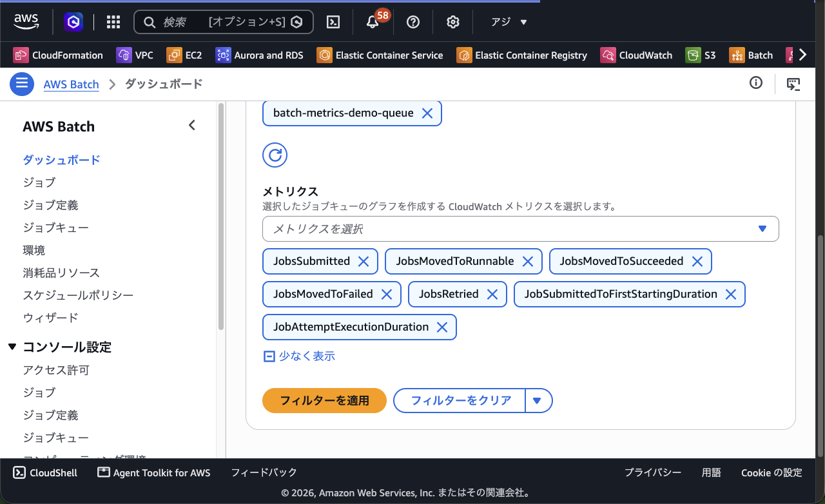Open ジョブ定義 under AWS Batch navigation

[50, 205]
